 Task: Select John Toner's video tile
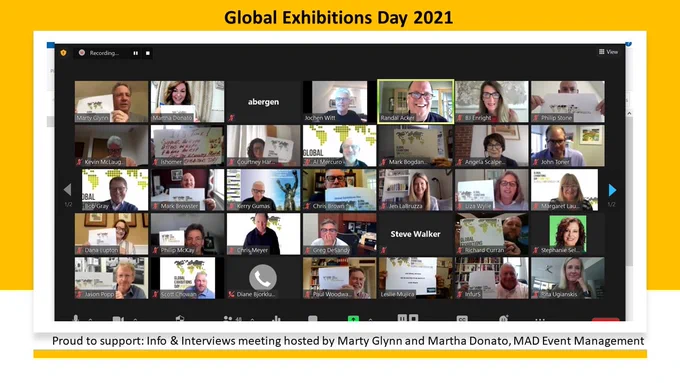568,146
